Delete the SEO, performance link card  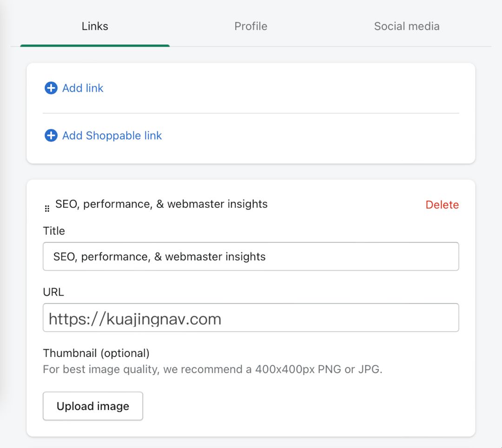click(x=442, y=204)
